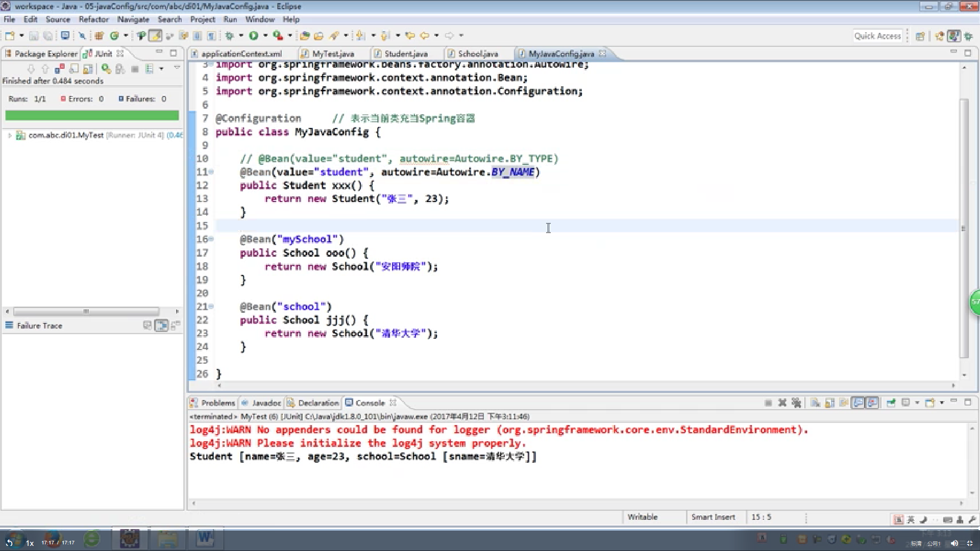The width and height of the screenshot is (980, 551).
Task: Click Next Failed Test arrow in JUnit
Action: click(31, 68)
